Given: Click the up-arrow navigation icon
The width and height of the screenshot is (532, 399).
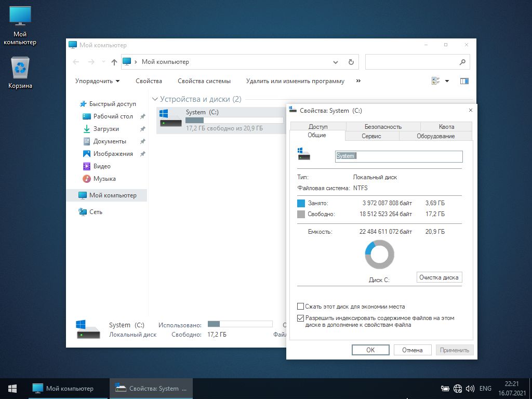Looking at the screenshot, I should tap(114, 62).
